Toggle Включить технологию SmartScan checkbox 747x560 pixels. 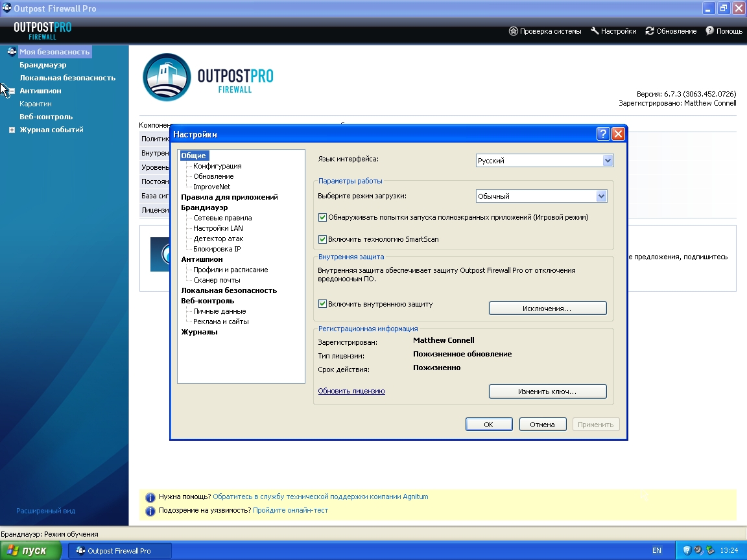[x=322, y=240]
